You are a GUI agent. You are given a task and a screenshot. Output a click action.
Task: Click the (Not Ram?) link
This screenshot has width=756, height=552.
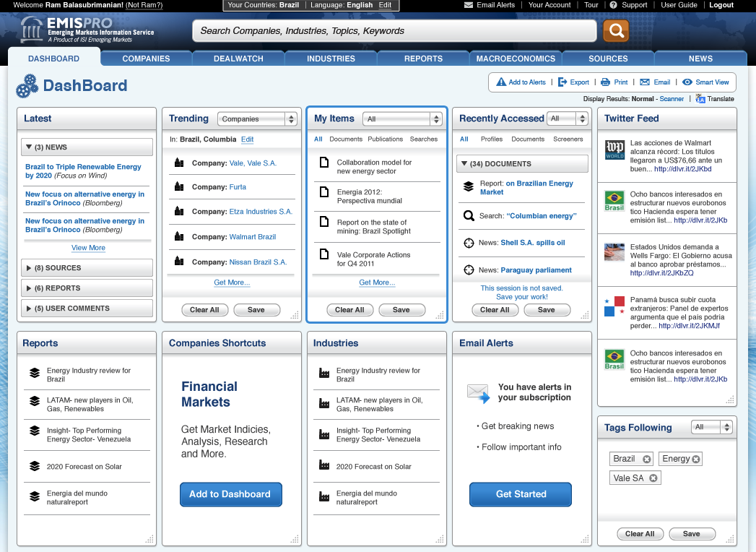click(x=144, y=5)
